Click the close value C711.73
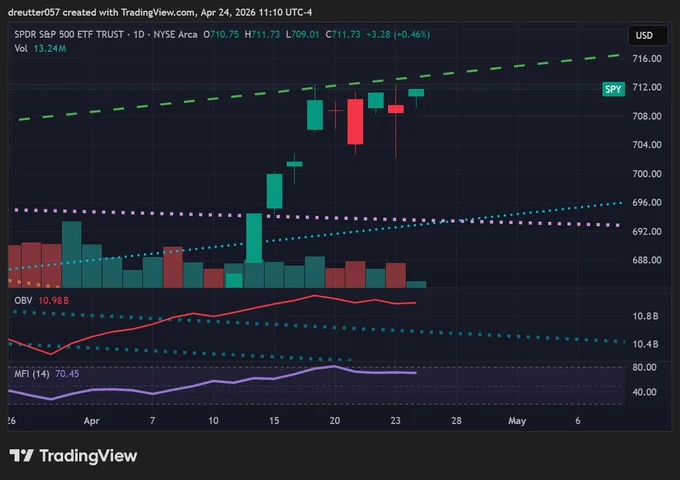The image size is (680, 480). coord(343,34)
